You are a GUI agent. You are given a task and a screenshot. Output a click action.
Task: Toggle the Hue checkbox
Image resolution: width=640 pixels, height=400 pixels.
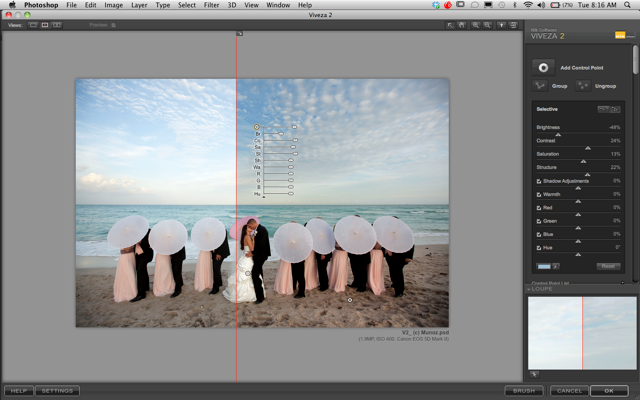539,248
